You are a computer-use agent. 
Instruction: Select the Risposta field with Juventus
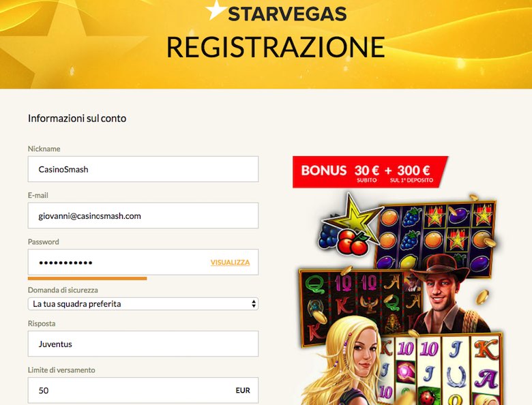pos(143,344)
